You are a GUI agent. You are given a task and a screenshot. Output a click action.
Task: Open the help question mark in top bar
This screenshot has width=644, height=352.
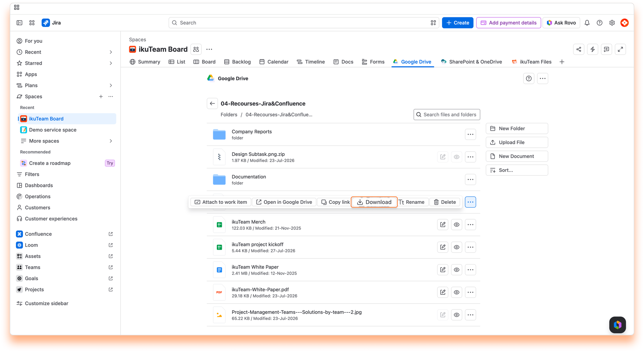coord(600,23)
